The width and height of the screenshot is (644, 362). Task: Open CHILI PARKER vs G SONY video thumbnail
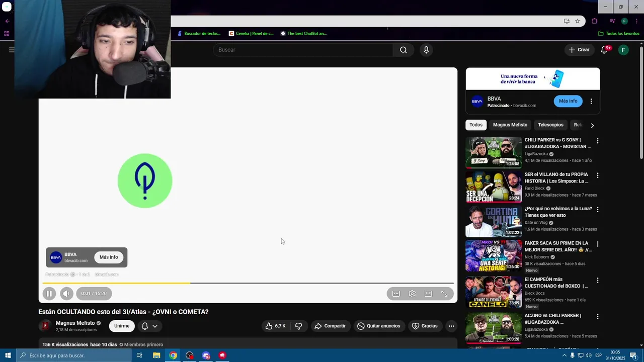494,152
